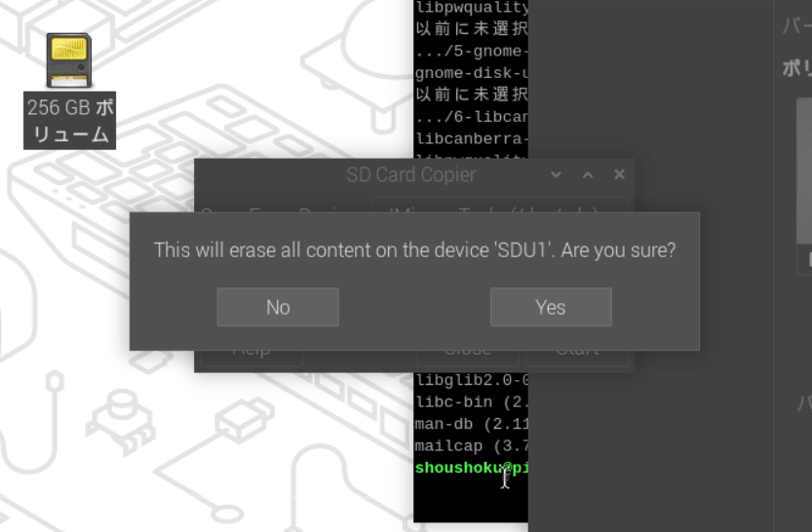Click the ポリ heading in the right panel

point(797,68)
